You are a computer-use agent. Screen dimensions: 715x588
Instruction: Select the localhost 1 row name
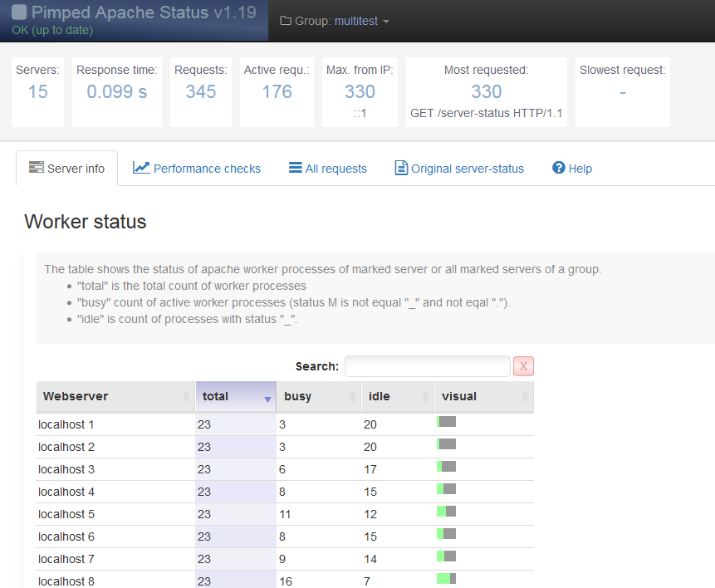pos(66,424)
